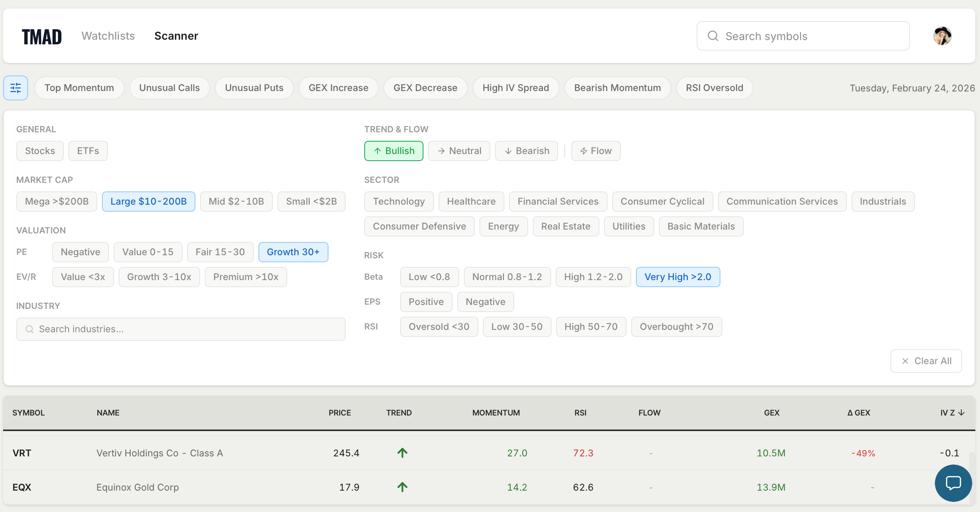Viewport: 980px width, 512px height.
Task: Deselect Large $10-200B market cap
Action: click(148, 202)
